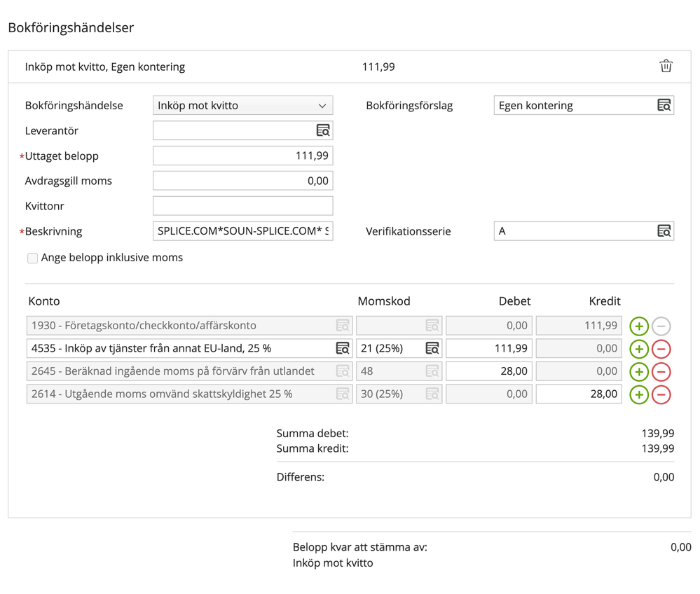Click the Beskrivning text field

point(242,231)
